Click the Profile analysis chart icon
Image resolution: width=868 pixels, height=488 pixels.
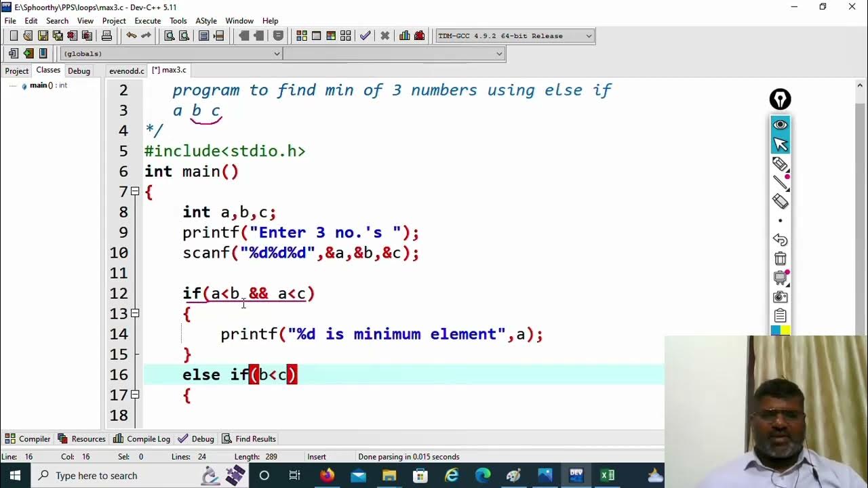click(405, 36)
